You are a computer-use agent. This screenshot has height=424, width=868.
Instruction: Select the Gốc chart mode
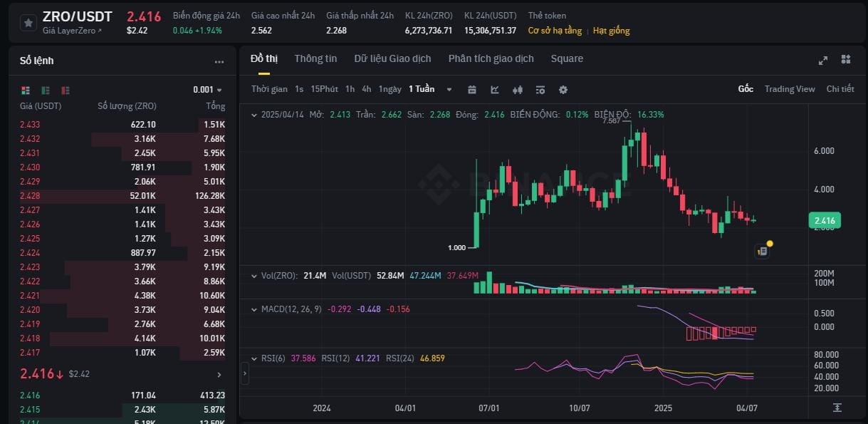pos(746,89)
